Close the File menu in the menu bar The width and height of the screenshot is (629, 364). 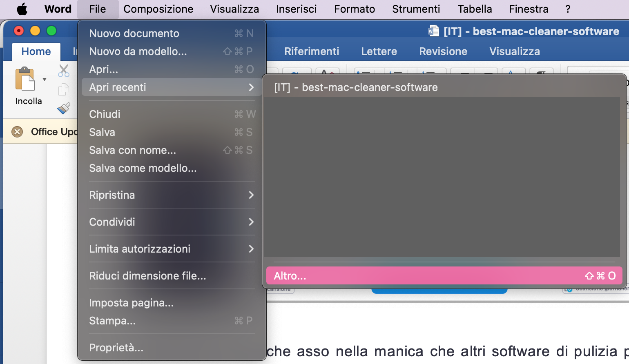(98, 9)
